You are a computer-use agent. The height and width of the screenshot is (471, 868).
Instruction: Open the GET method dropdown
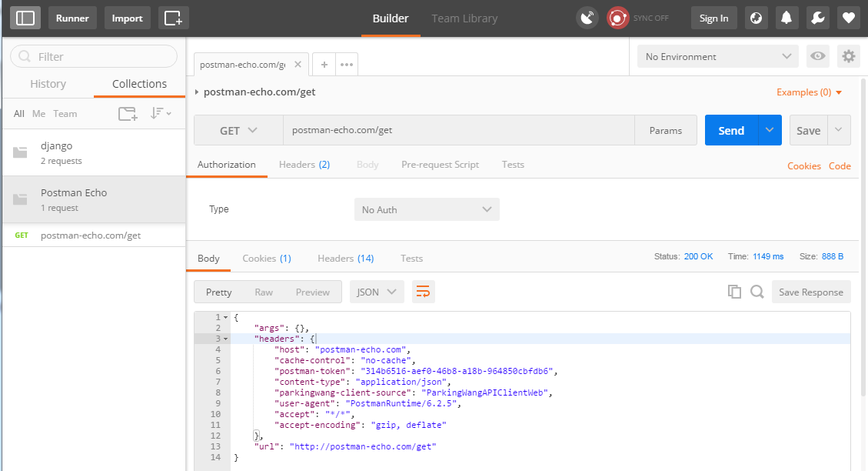pos(238,130)
